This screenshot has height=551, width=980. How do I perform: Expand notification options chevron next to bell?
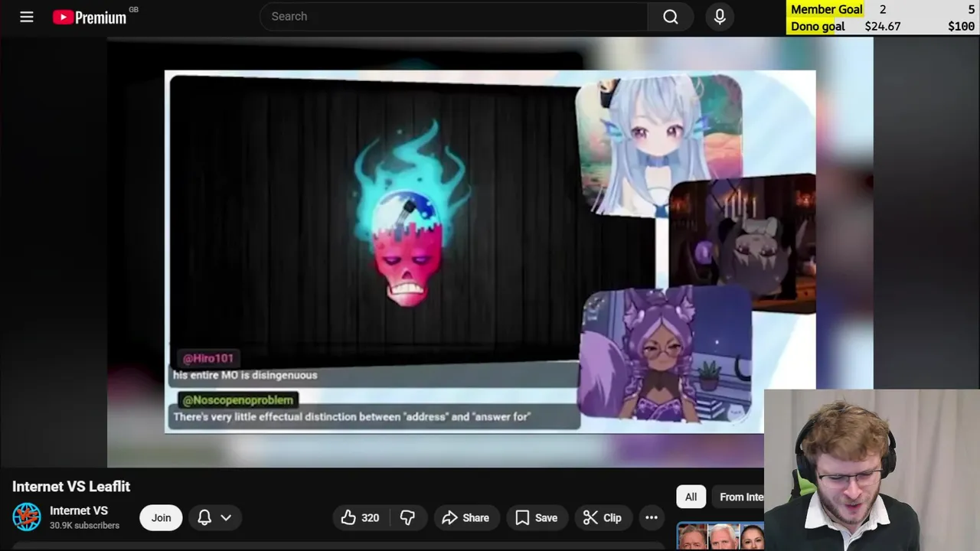226,517
